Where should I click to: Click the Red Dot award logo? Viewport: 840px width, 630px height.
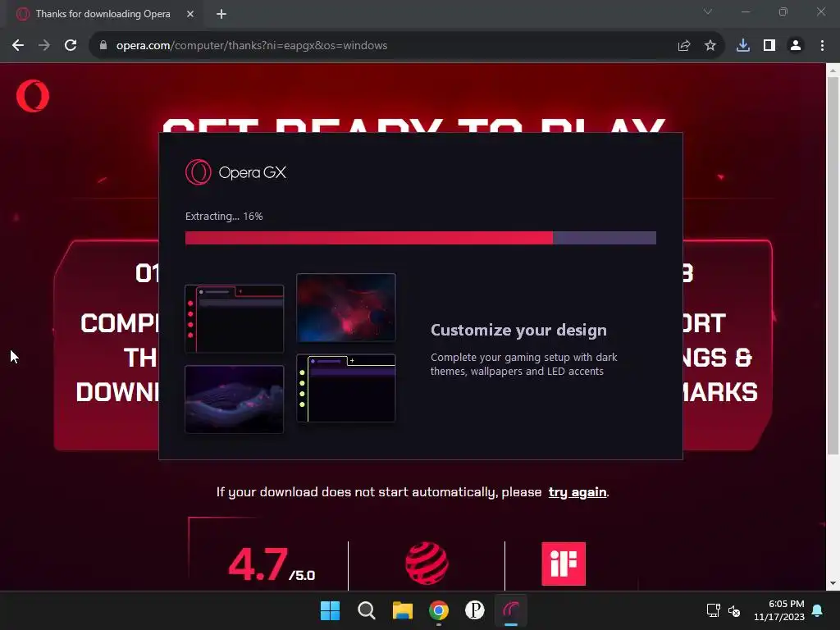[x=427, y=563]
